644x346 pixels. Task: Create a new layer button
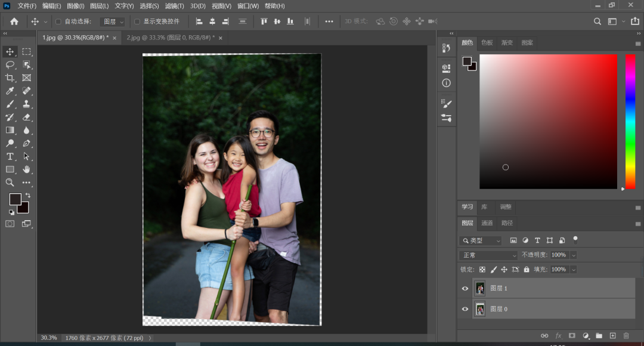[x=613, y=336]
